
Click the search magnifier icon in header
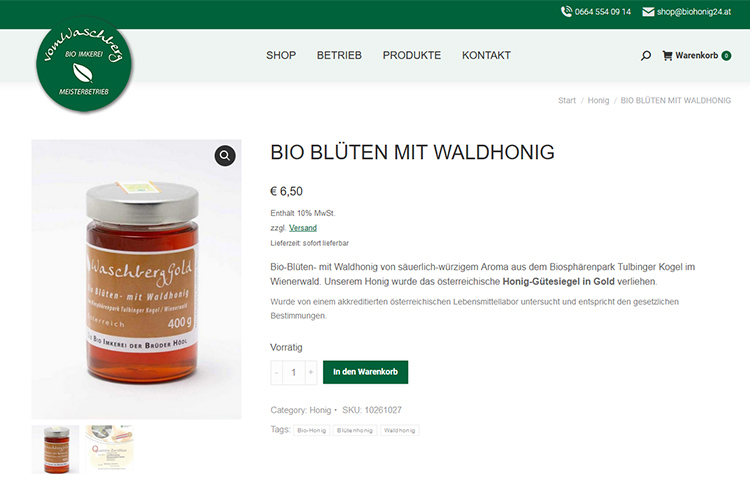(x=645, y=56)
